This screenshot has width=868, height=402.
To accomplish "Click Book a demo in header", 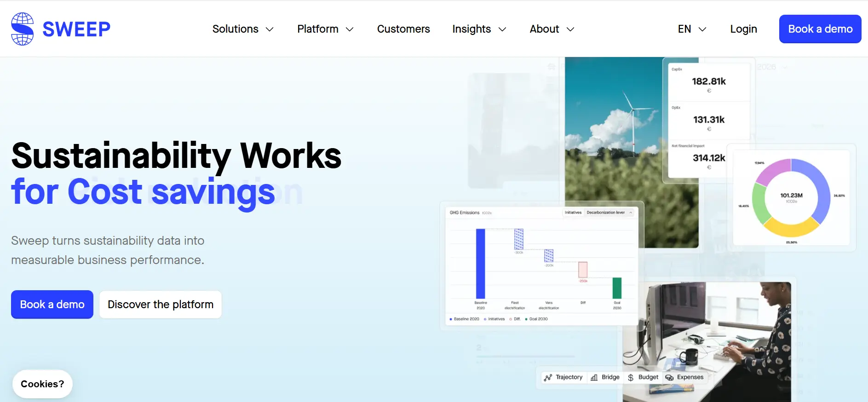I will (x=820, y=29).
